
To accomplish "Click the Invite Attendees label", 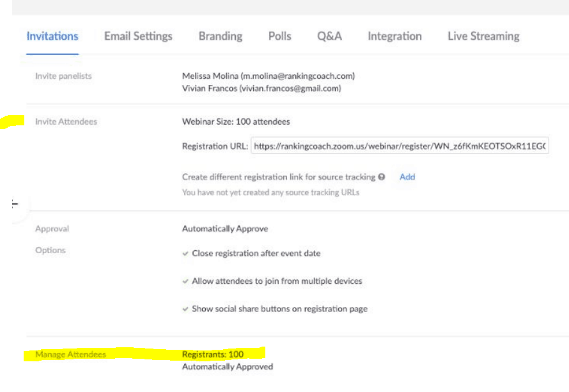I will coord(66,122).
